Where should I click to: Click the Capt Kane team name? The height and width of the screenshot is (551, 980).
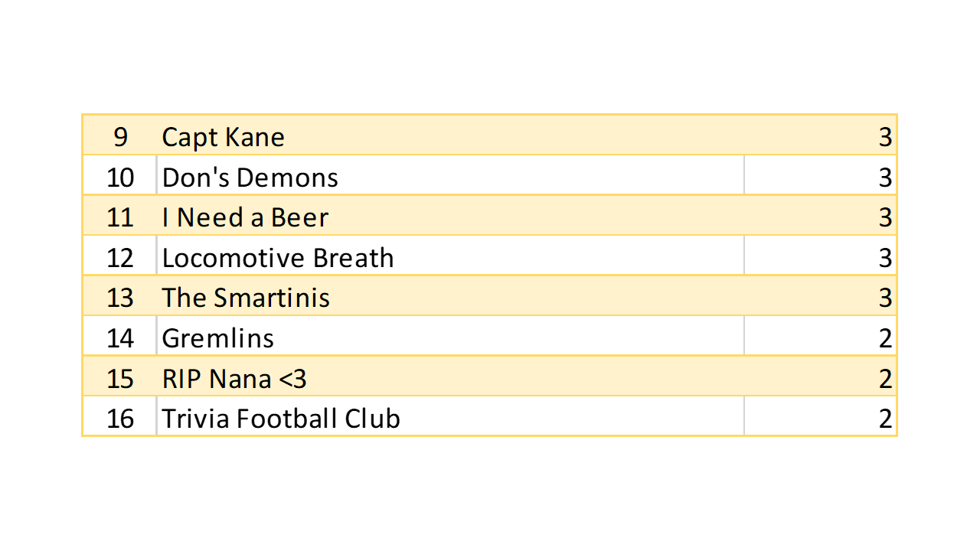(x=224, y=138)
